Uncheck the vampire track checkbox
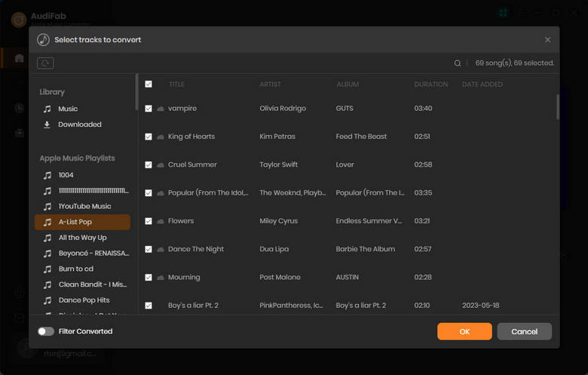This screenshot has width=588, height=375. [x=149, y=109]
